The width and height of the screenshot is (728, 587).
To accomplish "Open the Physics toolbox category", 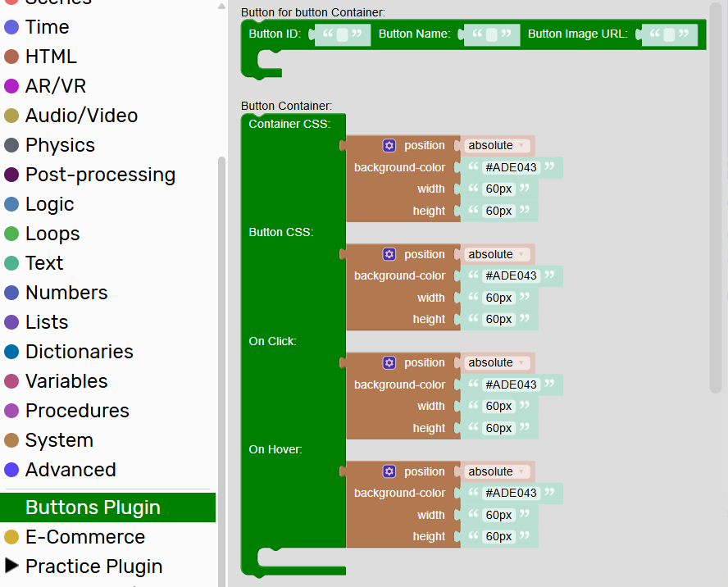I will click(60, 145).
